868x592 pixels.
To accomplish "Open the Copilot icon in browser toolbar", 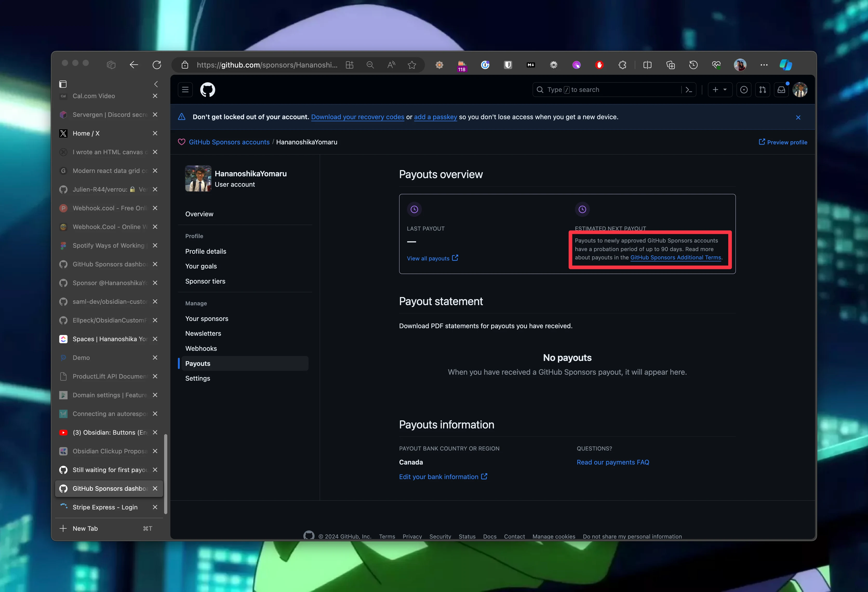I will [x=786, y=65].
